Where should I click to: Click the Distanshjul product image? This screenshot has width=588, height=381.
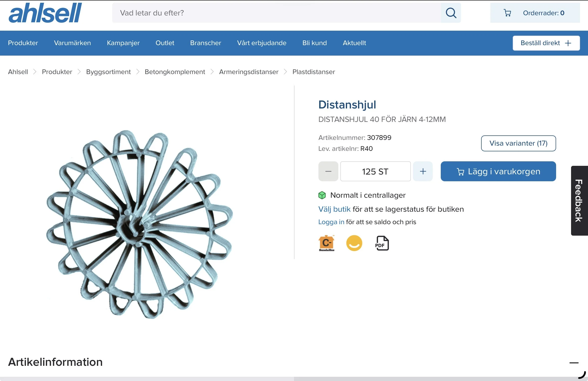pyautogui.click(x=140, y=224)
